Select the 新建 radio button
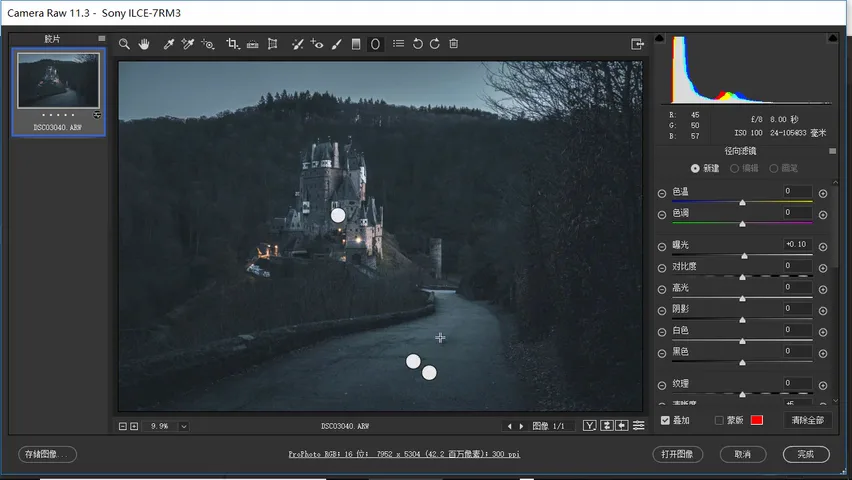The height and width of the screenshot is (480, 852). (x=695, y=169)
